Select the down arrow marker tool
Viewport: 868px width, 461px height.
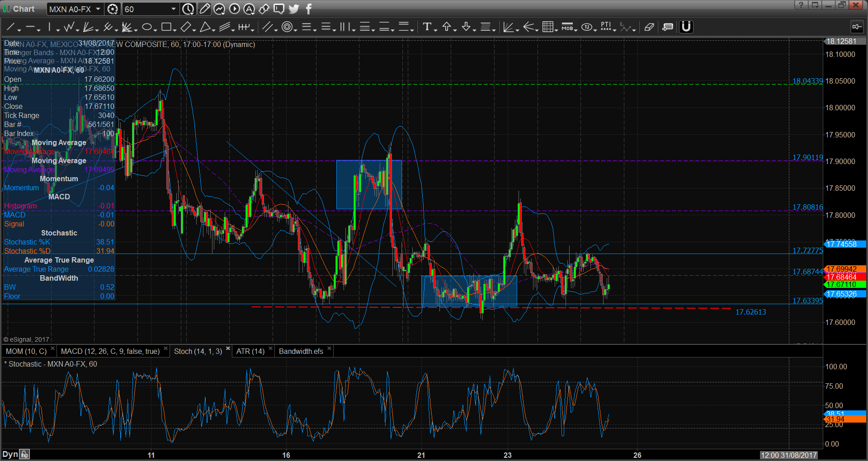point(466,27)
